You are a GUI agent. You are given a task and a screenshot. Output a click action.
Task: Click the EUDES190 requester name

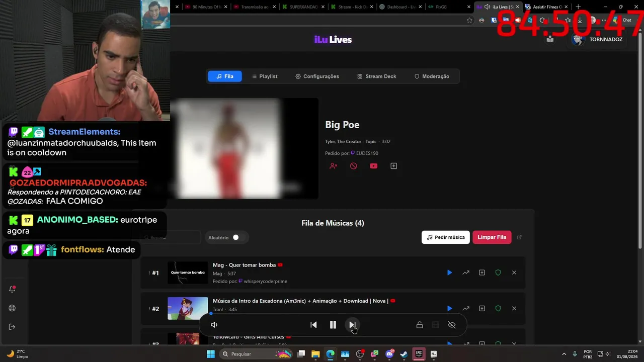coord(367,153)
